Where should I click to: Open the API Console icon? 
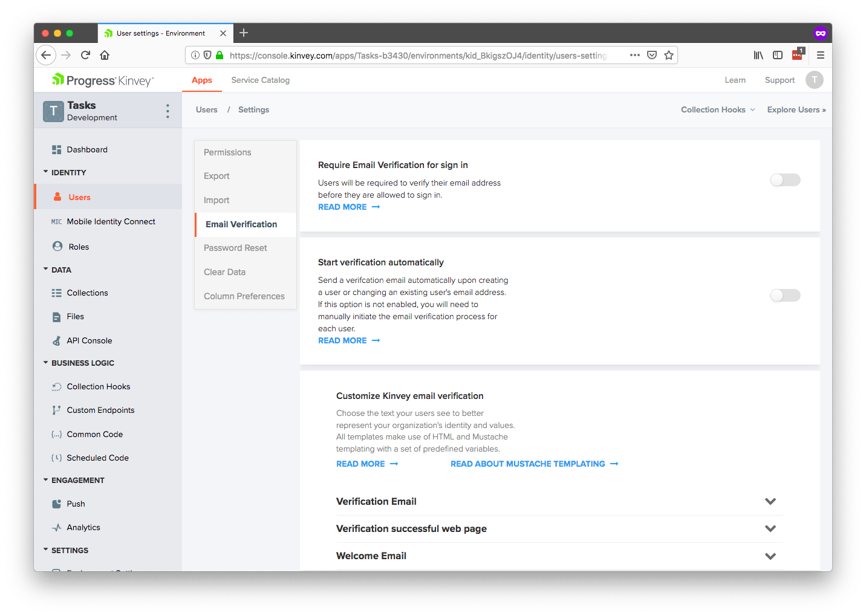click(56, 340)
